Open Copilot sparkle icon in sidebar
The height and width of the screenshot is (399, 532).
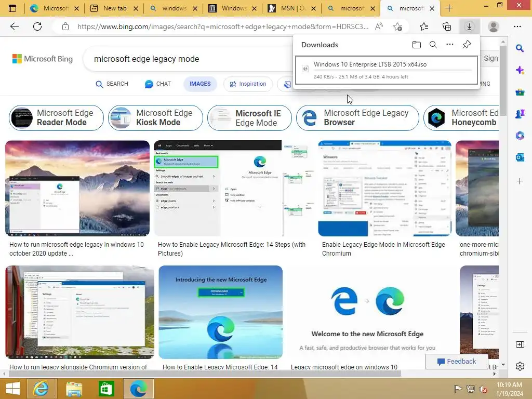(x=520, y=70)
